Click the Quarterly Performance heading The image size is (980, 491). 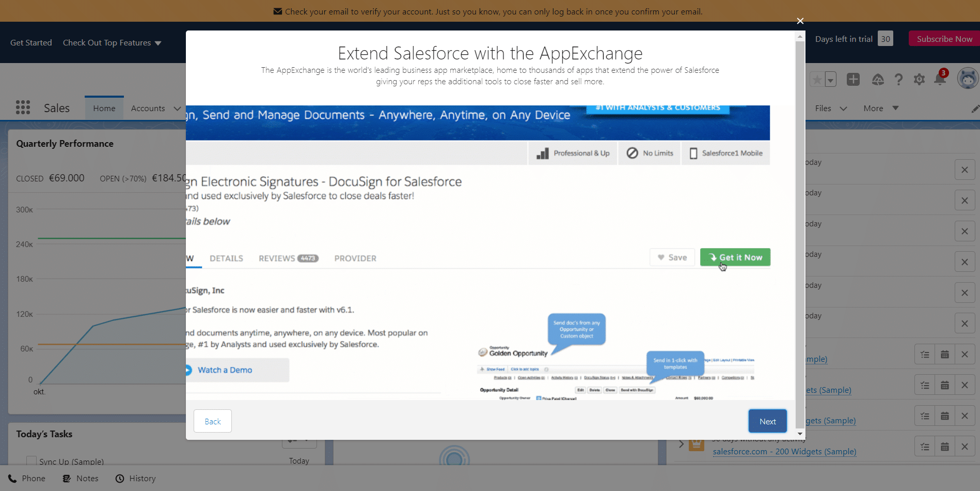click(x=65, y=144)
